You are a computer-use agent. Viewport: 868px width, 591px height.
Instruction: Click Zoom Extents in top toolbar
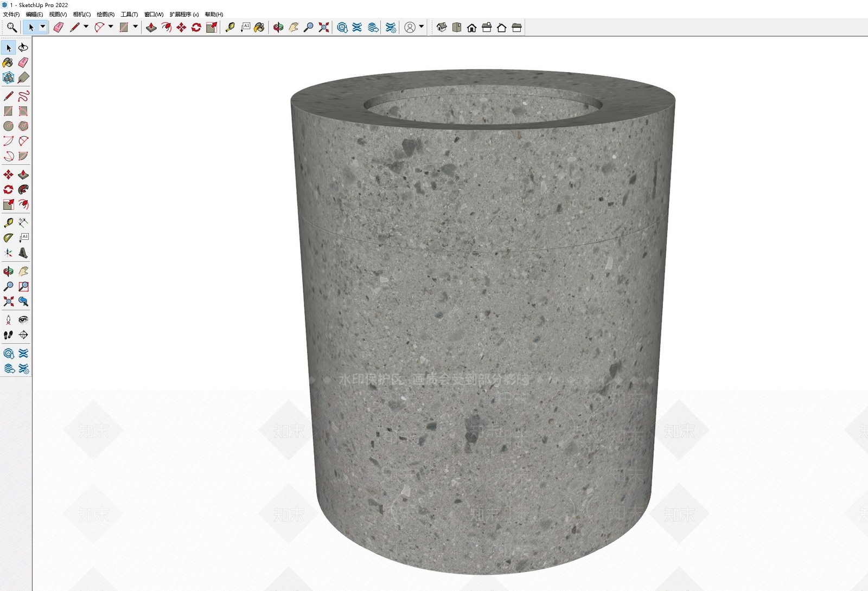[x=324, y=27]
